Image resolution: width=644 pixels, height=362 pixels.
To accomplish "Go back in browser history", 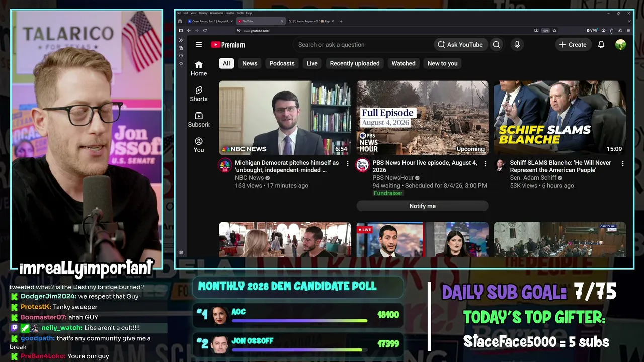I will [x=189, y=31].
